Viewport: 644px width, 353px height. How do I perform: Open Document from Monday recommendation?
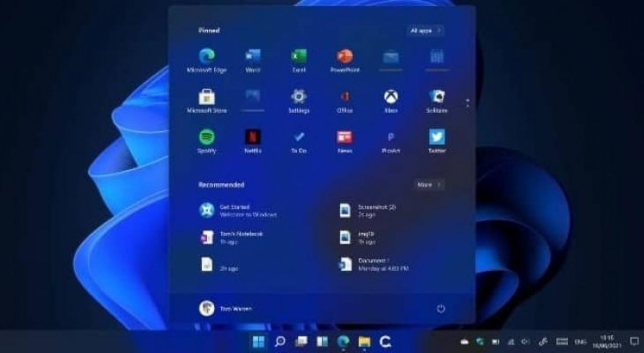click(374, 264)
